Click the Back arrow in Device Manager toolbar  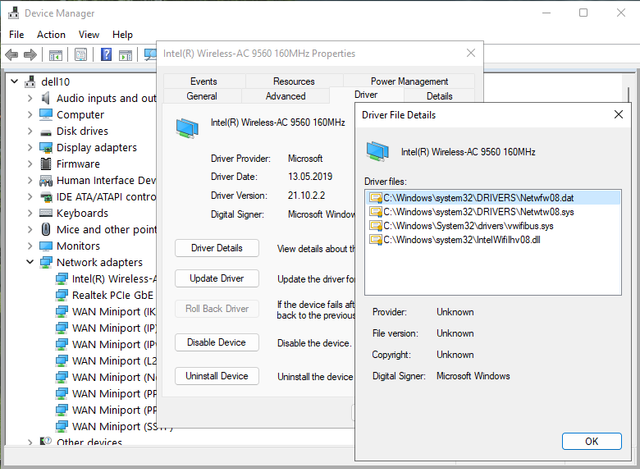tap(11, 54)
